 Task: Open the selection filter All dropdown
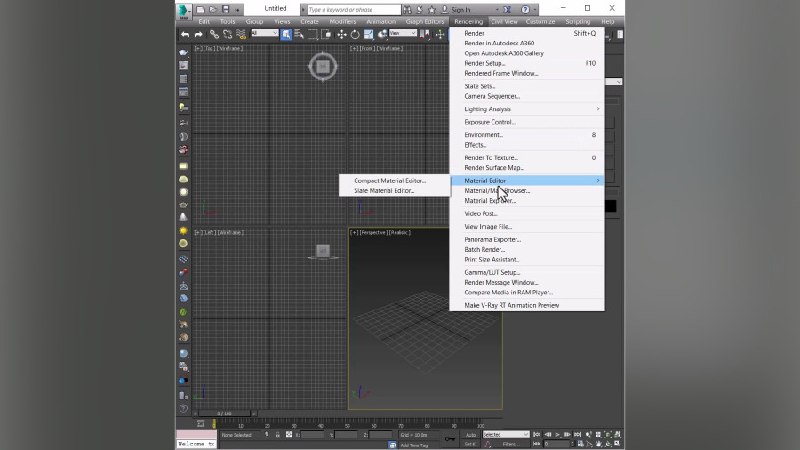coord(264,33)
